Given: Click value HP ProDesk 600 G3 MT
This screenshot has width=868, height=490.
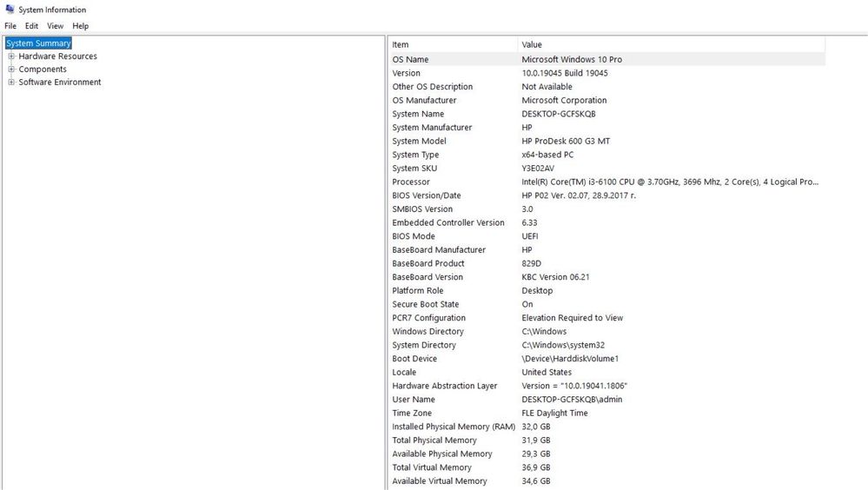Looking at the screenshot, I should 566,142.
